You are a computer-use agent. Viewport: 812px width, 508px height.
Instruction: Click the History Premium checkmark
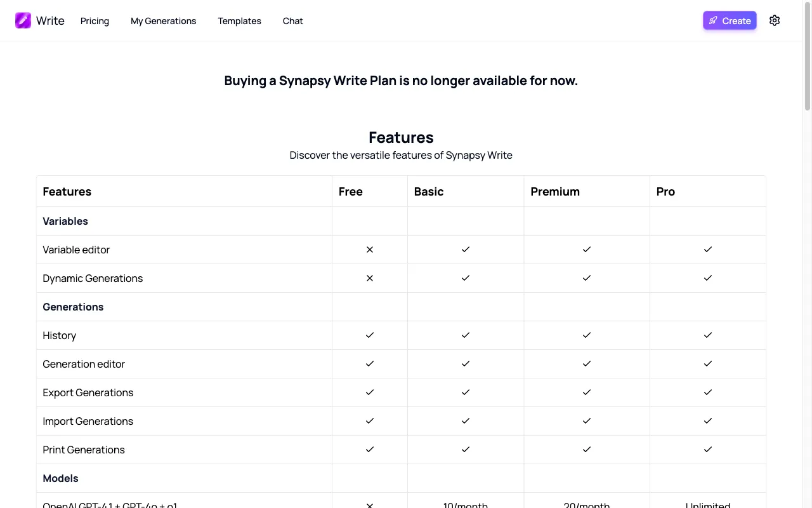(587, 335)
